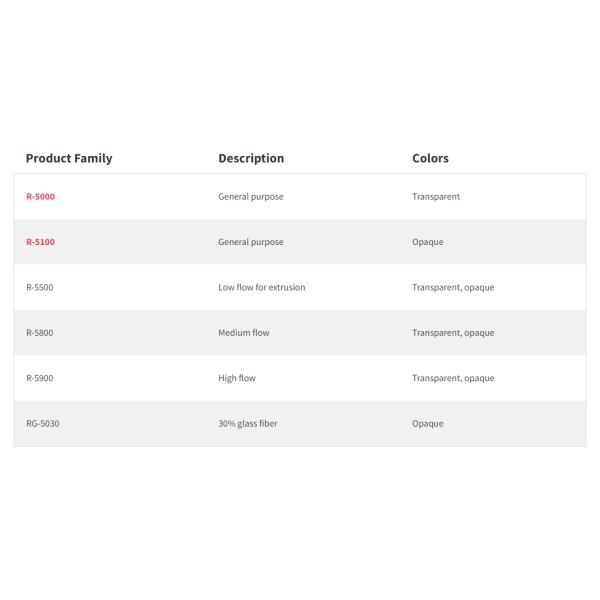Select the RG-5030 product family cell
Image resolution: width=600 pixels, height=600 pixels.
tap(43, 424)
